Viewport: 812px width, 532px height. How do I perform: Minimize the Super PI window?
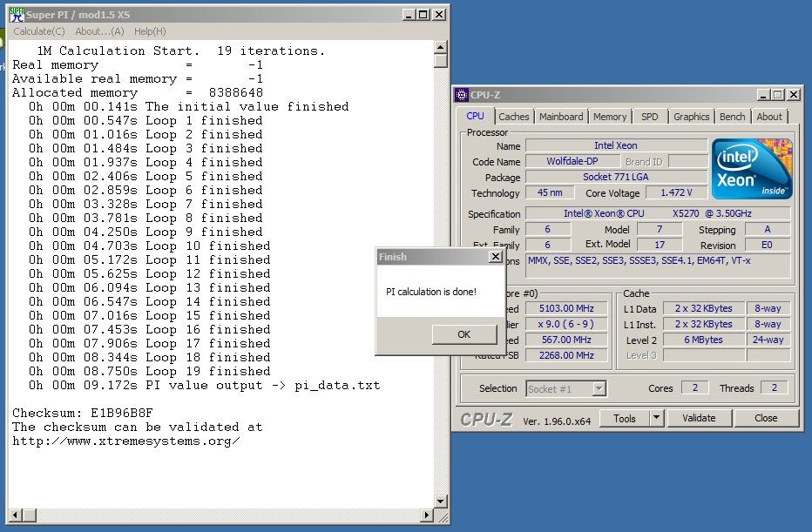point(409,15)
